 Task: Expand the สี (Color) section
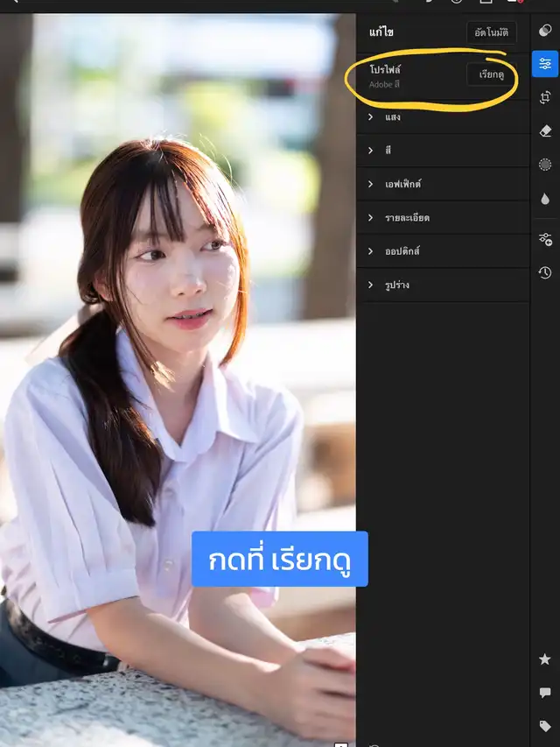point(442,151)
